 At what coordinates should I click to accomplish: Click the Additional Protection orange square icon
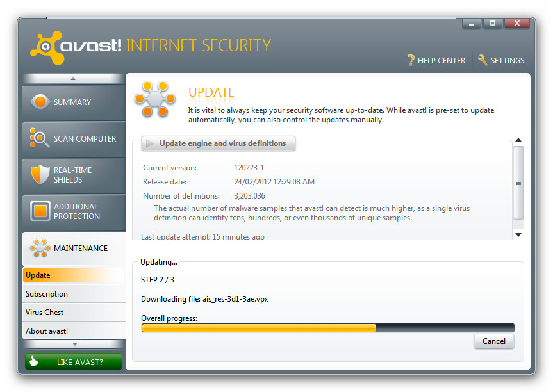coord(40,211)
